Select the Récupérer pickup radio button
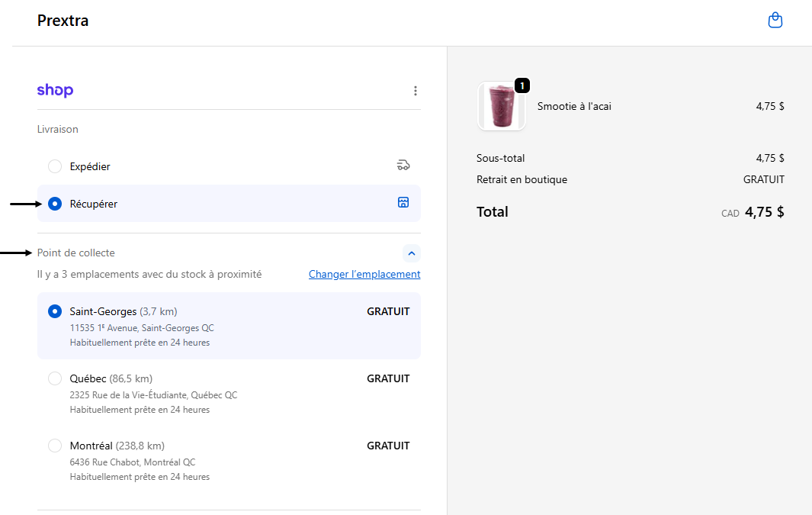 (55, 204)
